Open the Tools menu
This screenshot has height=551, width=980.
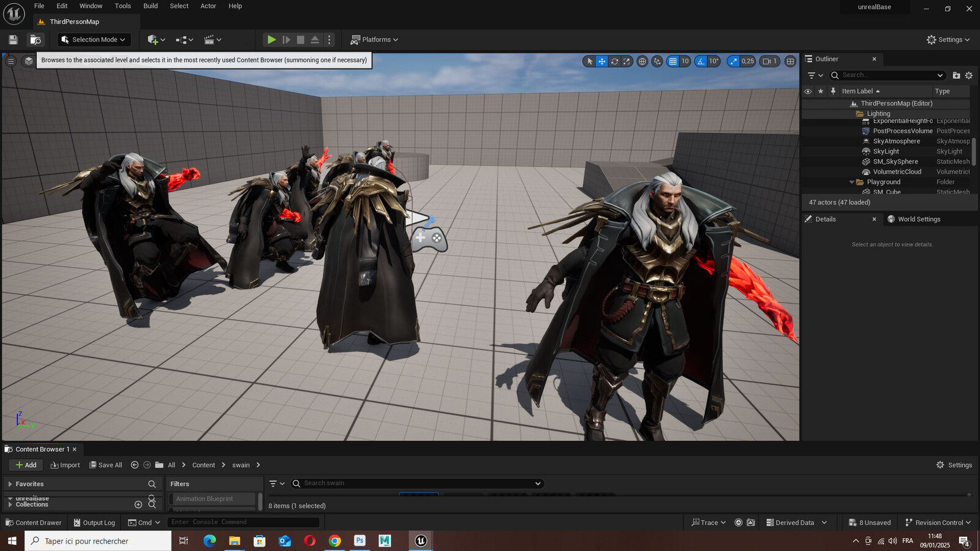point(123,6)
